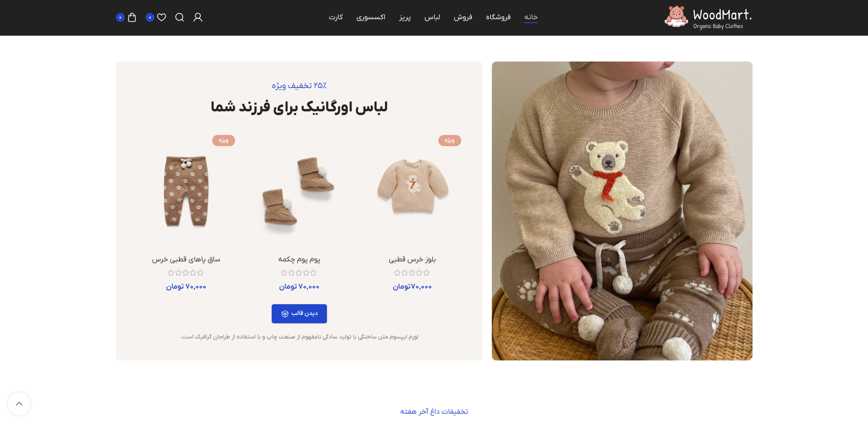Screen dimensions: 868x424
Task: Click the paw-print leggings product thumbnail
Action: click(186, 191)
